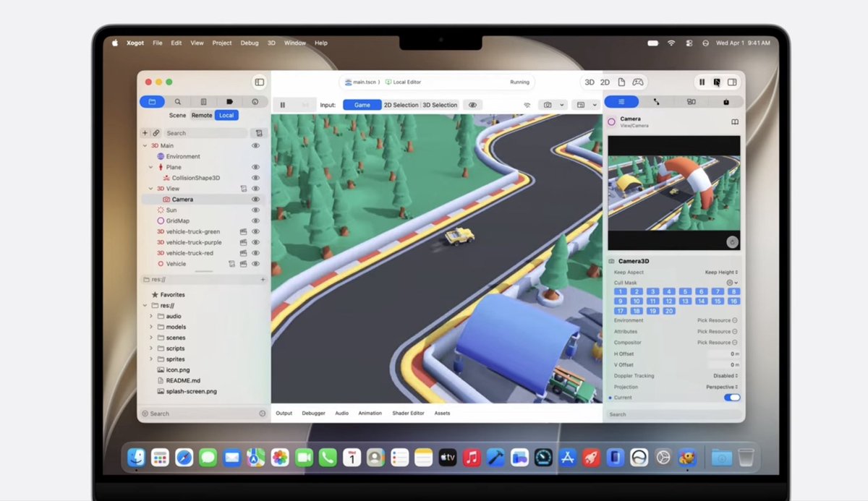
Task: Click the stop button next to pause
Action: [717, 82]
